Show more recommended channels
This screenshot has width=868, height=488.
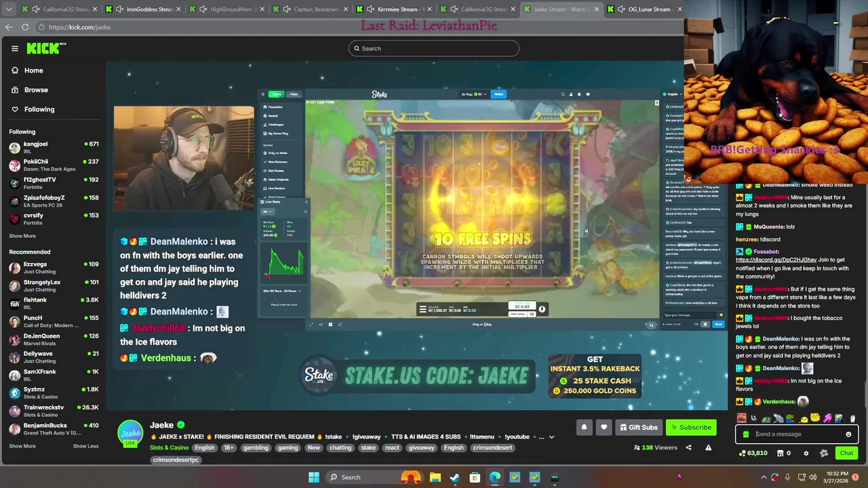click(22, 446)
